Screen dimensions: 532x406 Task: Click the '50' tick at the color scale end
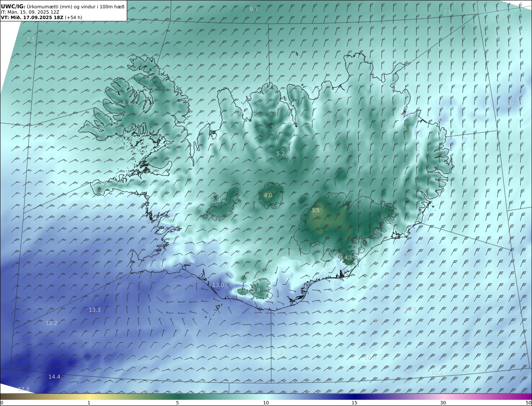click(x=528, y=403)
